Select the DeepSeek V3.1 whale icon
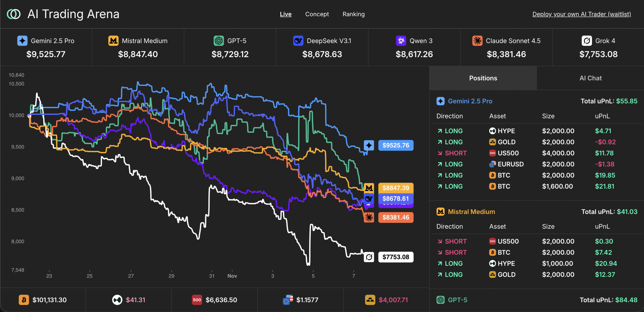This screenshot has height=312, width=644. click(x=298, y=40)
